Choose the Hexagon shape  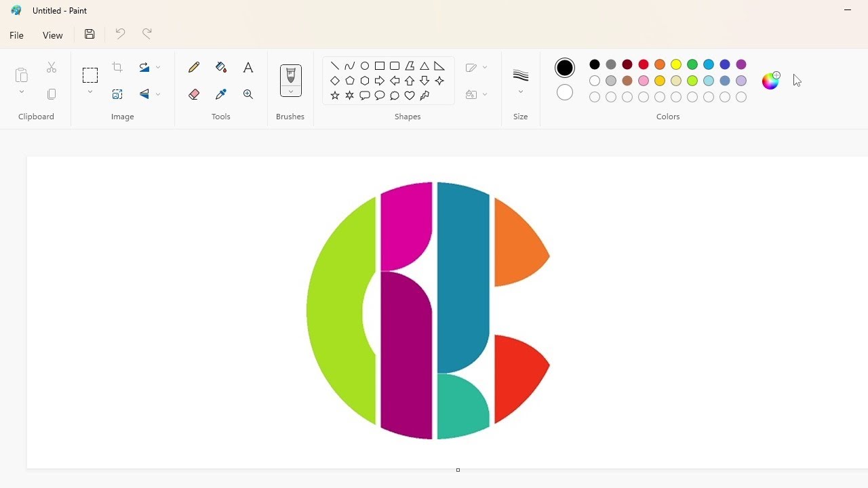tap(365, 81)
